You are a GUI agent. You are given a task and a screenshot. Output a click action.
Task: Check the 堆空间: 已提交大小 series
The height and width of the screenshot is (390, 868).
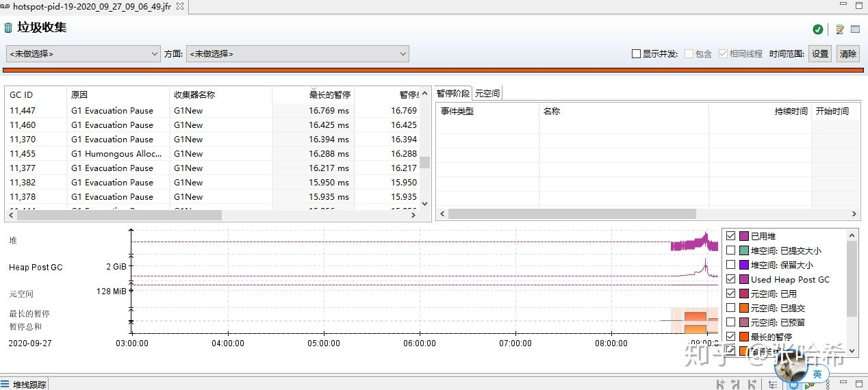(731, 250)
